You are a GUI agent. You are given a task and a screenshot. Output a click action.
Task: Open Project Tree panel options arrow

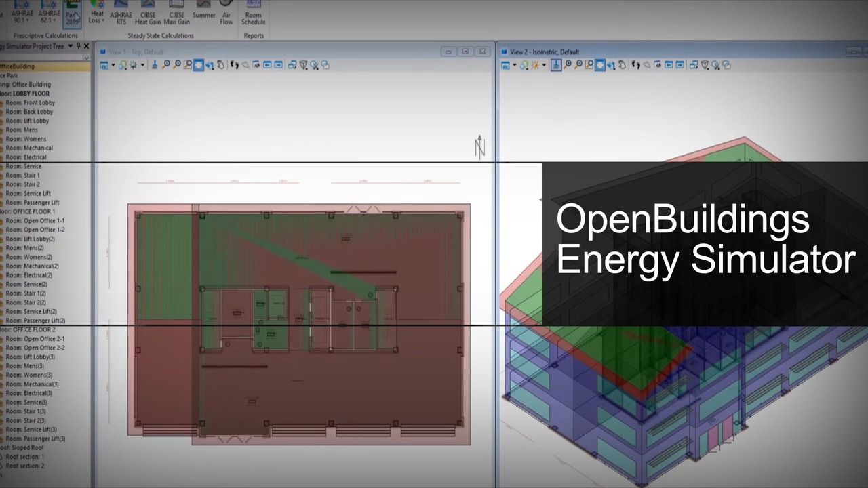[x=70, y=46]
